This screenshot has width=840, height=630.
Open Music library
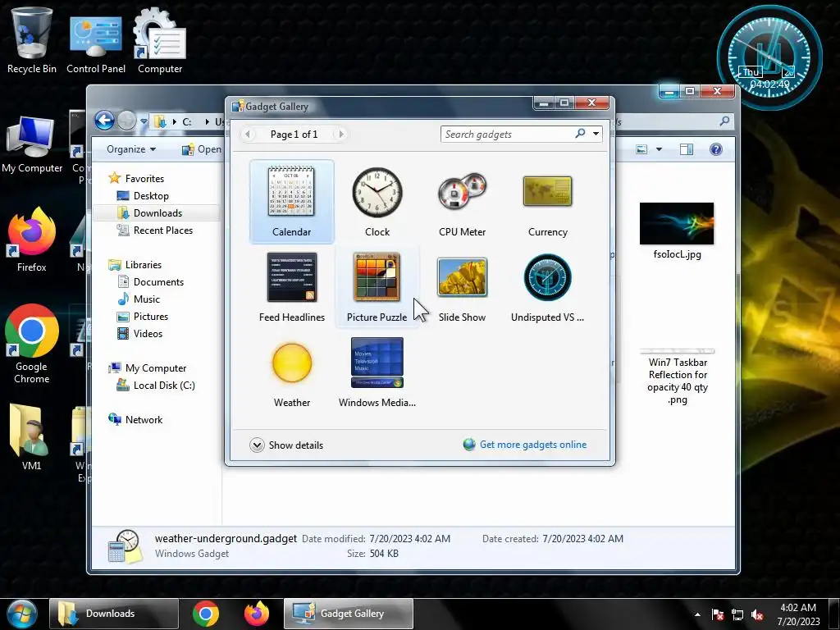(139, 299)
